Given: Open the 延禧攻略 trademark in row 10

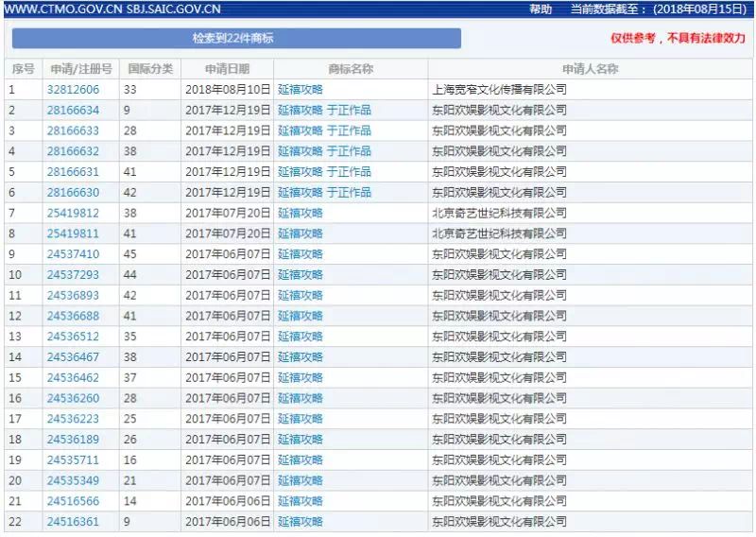Looking at the screenshot, I should coord(300,274).
